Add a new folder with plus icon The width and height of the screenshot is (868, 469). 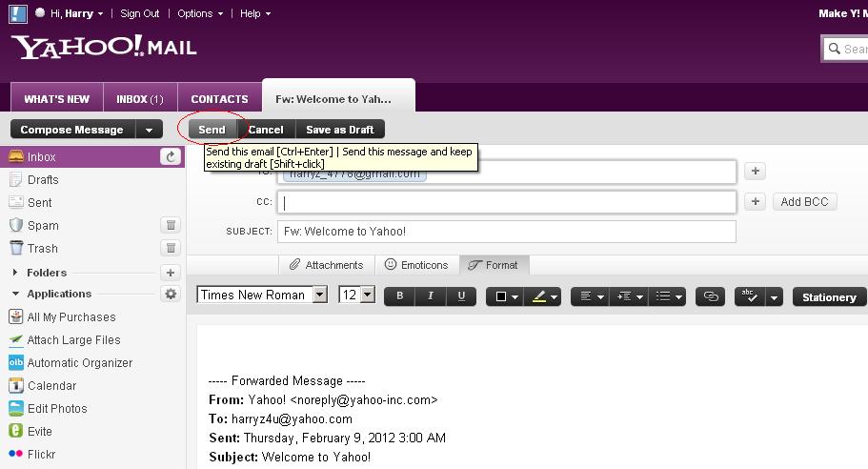pyautogui.click(x=171, y=273)
